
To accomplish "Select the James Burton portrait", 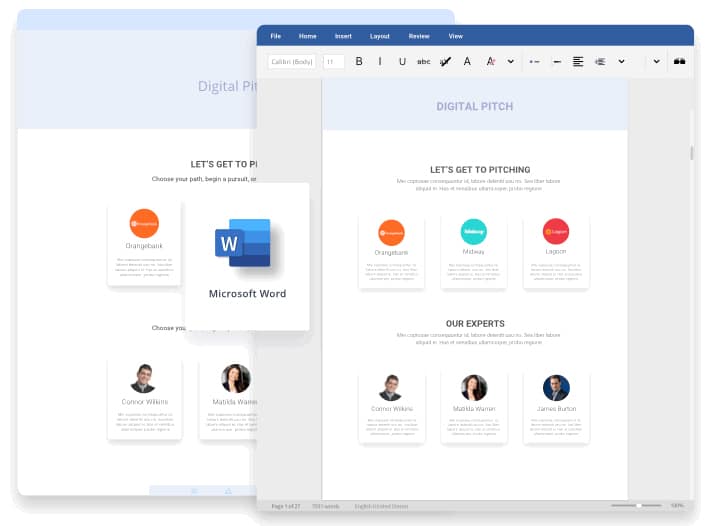I will point(556,388).
